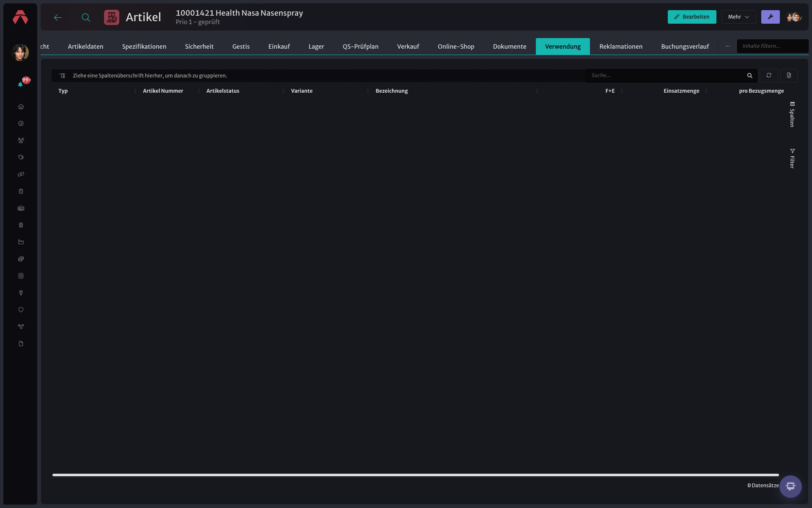Open the shield icon in sidebar

(21, 310)
